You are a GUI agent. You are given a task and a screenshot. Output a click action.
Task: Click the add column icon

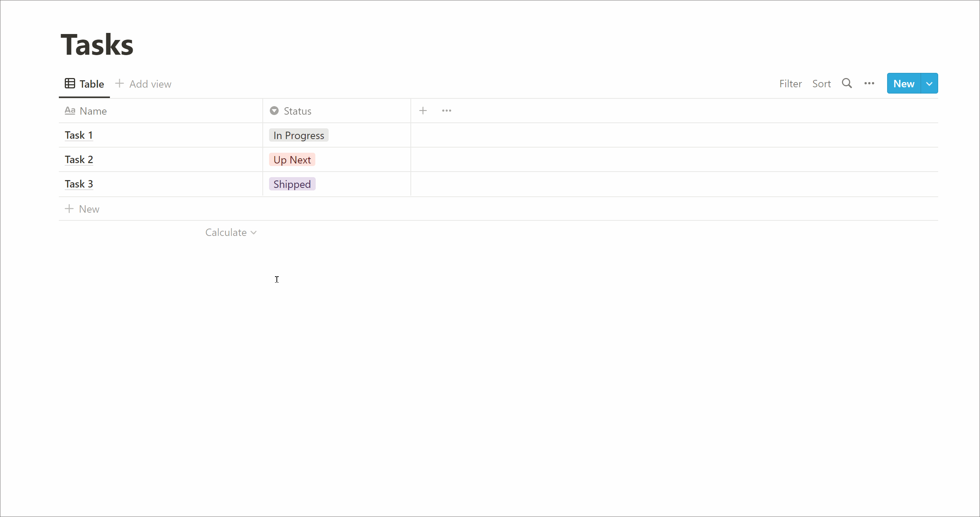423,111
